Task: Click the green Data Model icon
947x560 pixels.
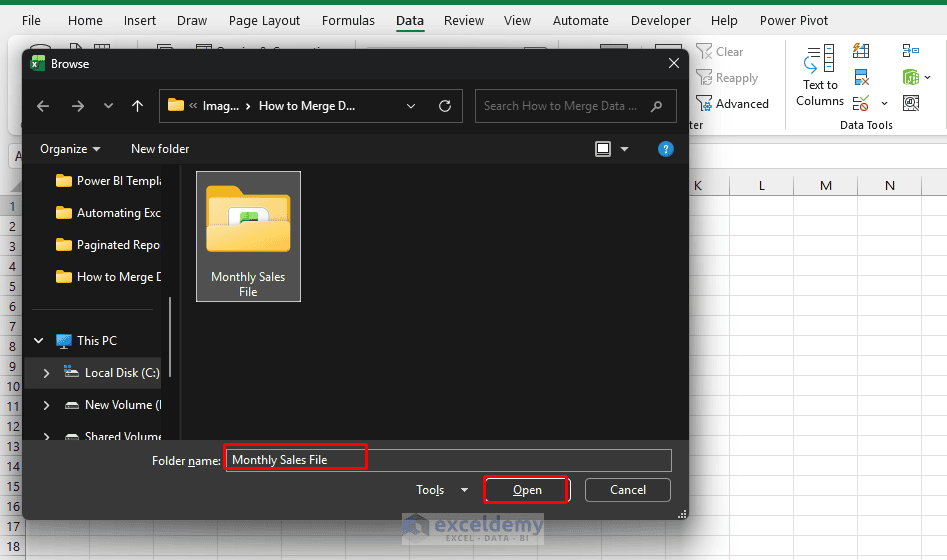Action: click(x=911, y=77)
